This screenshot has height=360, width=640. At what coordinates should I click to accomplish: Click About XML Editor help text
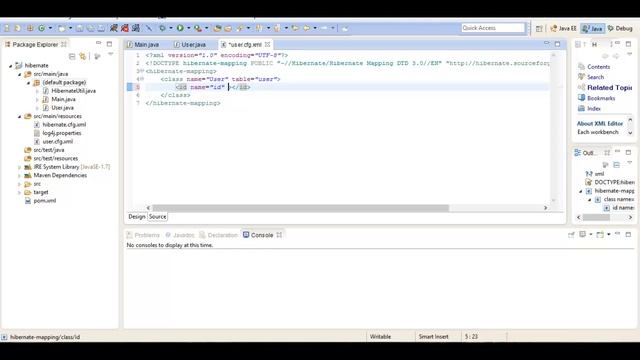(x=600, y=123)
